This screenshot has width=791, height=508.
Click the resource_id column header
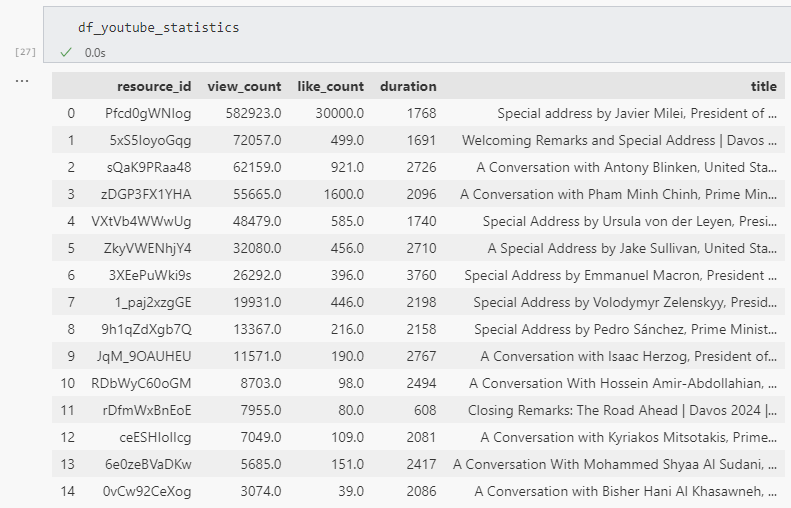154,86
